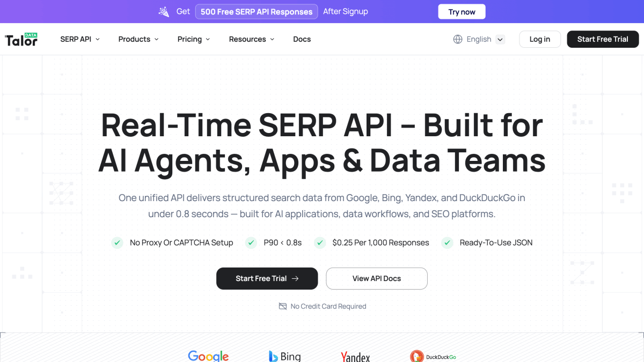Click the DuckDuckGo logo
Image resolution: width=644 pixels, height=362 pixels.
tap(433, 357)
